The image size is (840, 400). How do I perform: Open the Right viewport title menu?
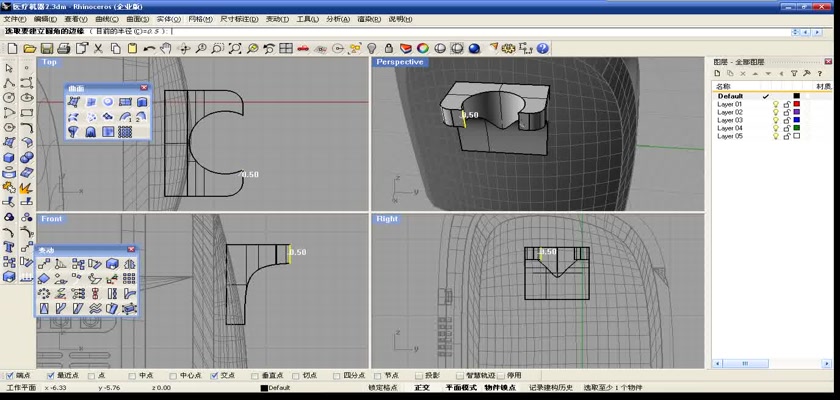(x=386, y=218)
